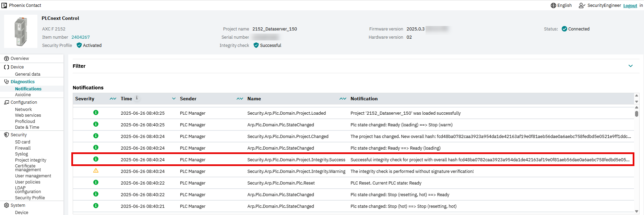Open Security Profile page in sidebar
Screen dimensions: 644x215
point(30,198)
